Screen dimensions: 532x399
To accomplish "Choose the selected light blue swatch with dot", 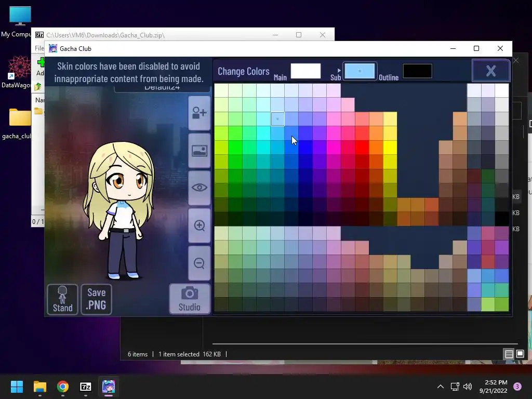I will pos(277,119).
